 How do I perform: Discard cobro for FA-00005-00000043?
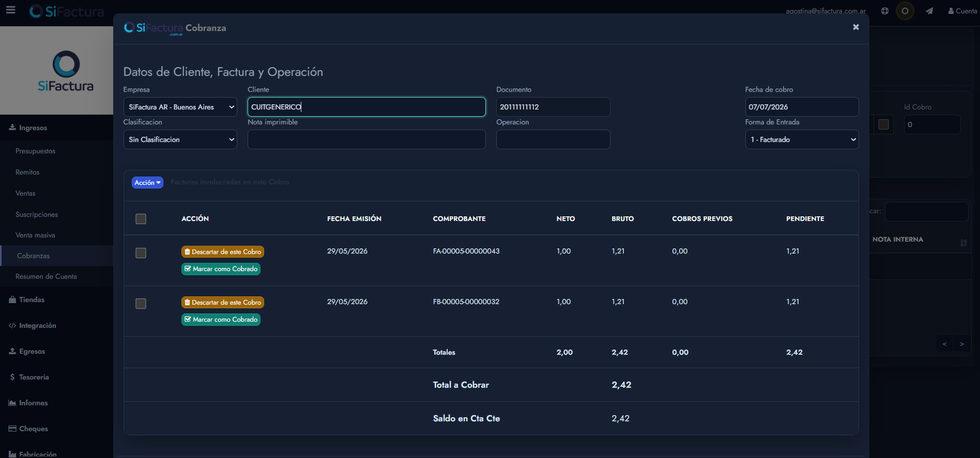[x=223, y=251]
